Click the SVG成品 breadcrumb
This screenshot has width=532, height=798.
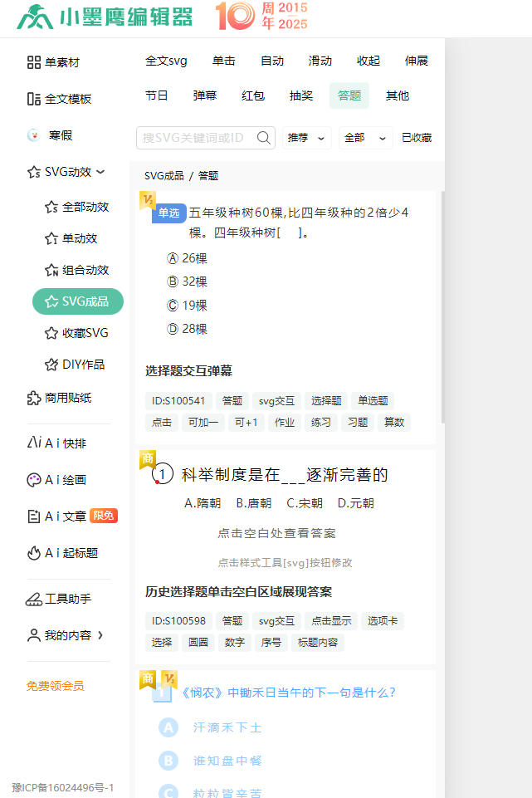tap(164, 176)
